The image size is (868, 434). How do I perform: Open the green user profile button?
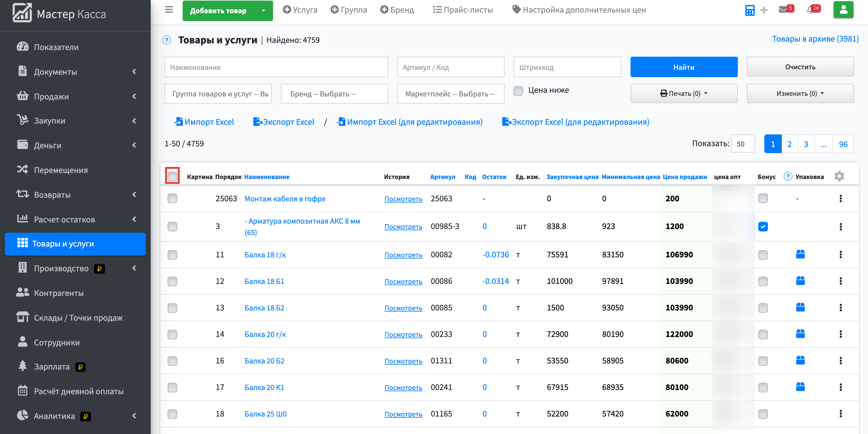coord(843,10)
